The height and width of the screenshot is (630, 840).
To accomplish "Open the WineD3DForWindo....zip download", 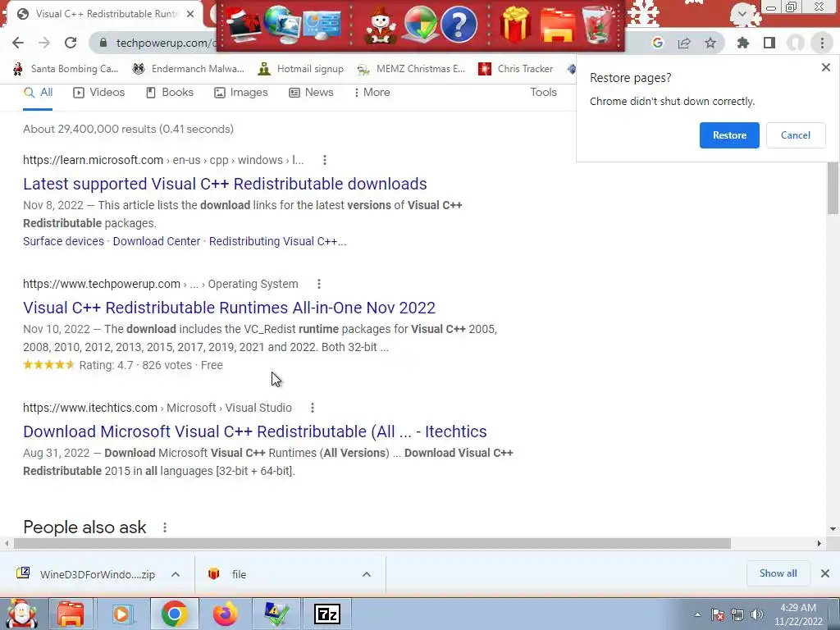I will (87, 574).
